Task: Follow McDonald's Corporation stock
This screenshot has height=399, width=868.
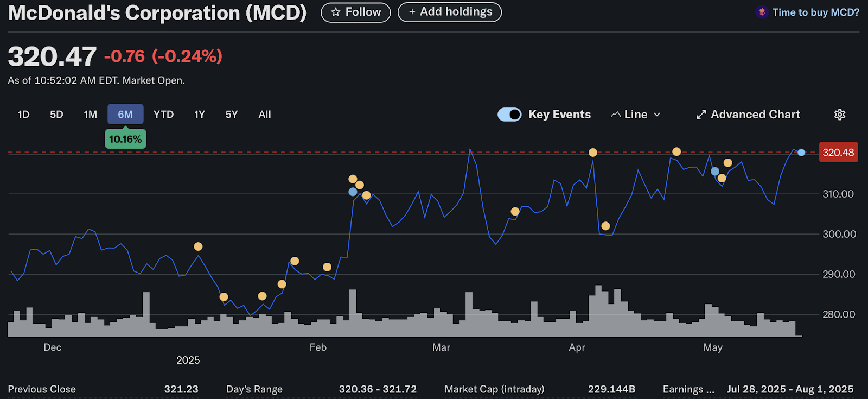Action: [356, 12]
